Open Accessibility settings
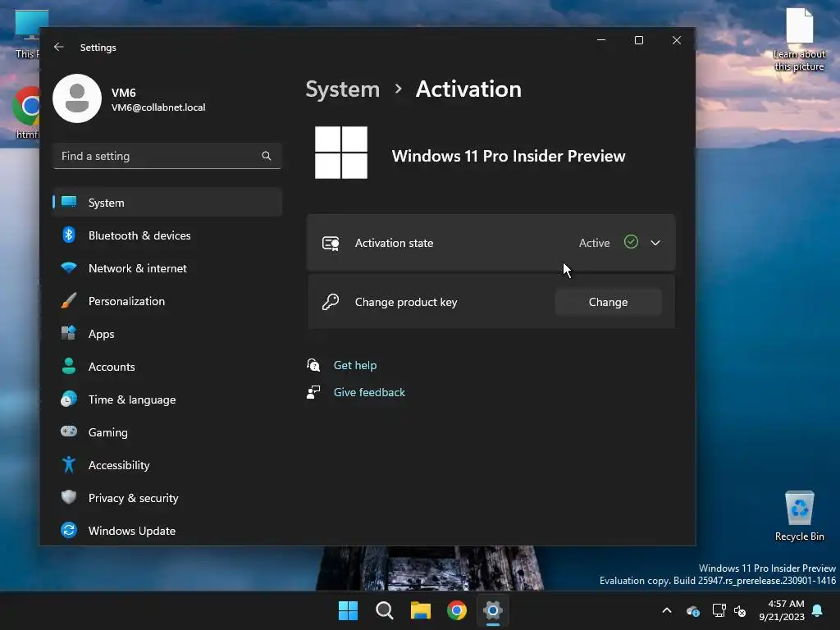 167,465
